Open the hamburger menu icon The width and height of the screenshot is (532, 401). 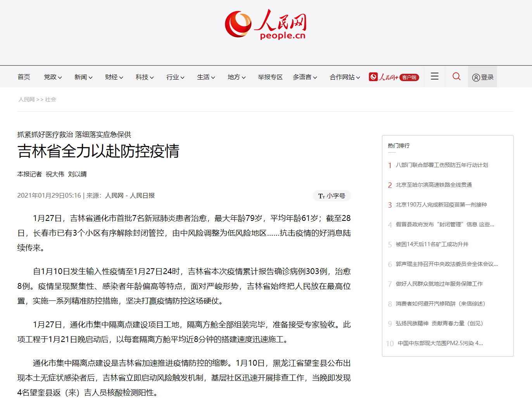pyautogui.click(x=435, y=76)
